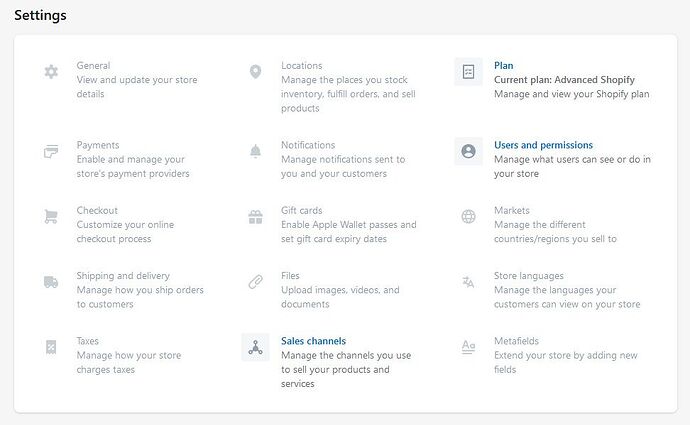Click the Files paperclip icon
Viewport: 690px width, 425px height.
255,282
